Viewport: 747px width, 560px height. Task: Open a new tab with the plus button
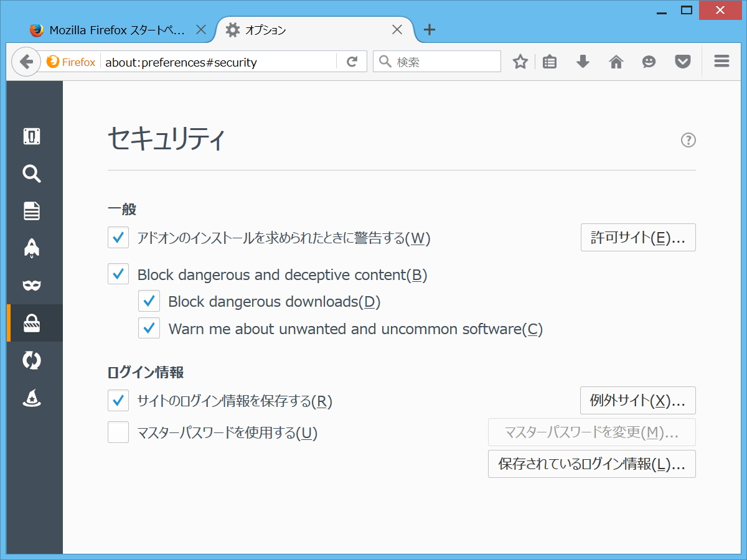(x=429, y=29)
